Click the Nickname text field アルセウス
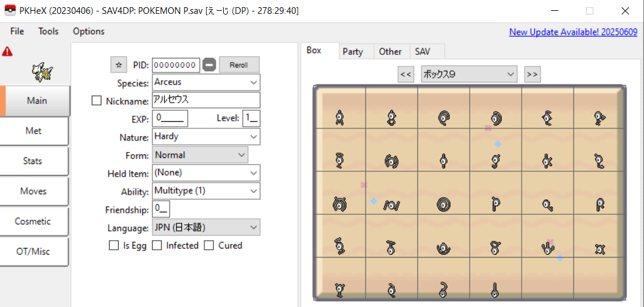 (206, 100)
